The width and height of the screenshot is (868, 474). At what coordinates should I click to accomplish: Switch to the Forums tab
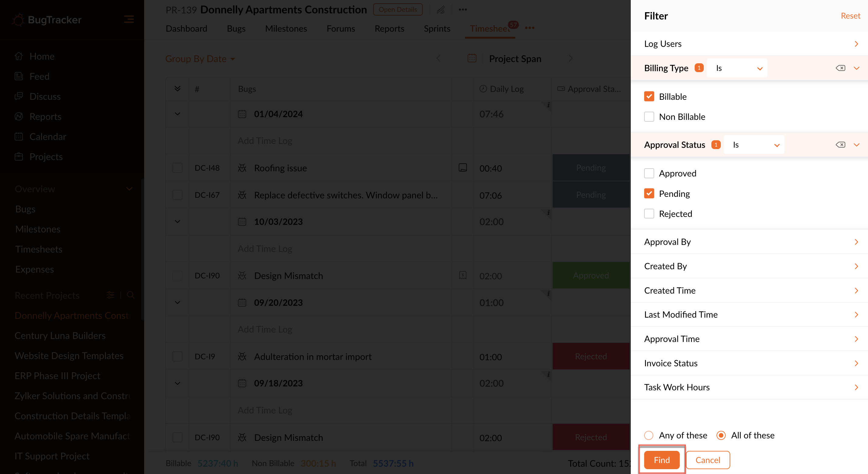click(x=341, y=29)
